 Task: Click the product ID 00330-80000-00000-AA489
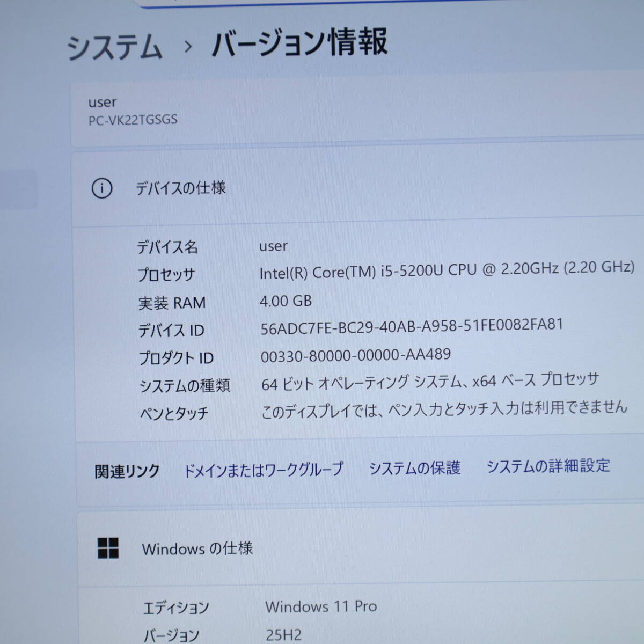pos(355,355)
